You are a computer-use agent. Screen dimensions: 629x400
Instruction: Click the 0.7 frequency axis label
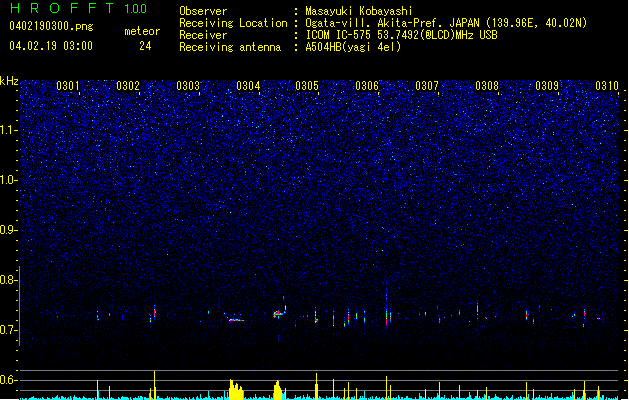(x=8, y=330)
